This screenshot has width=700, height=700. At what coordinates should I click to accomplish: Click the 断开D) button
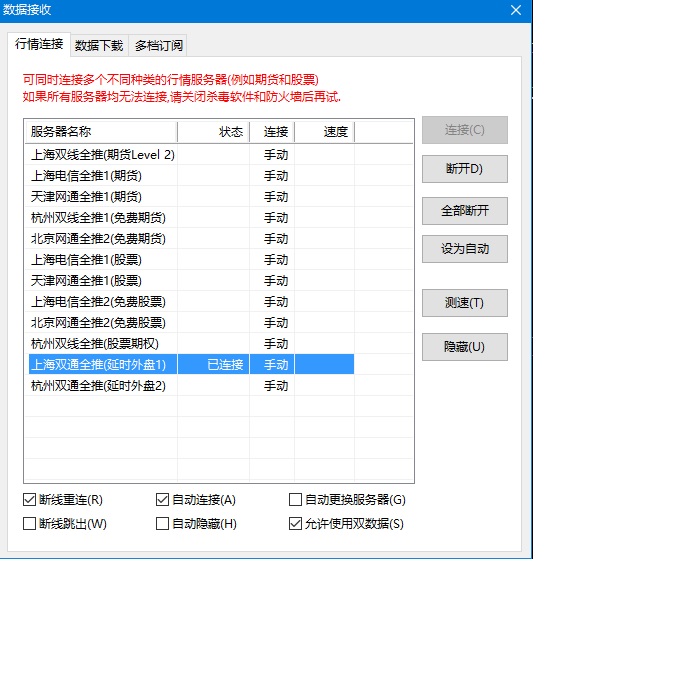[465, 169]
